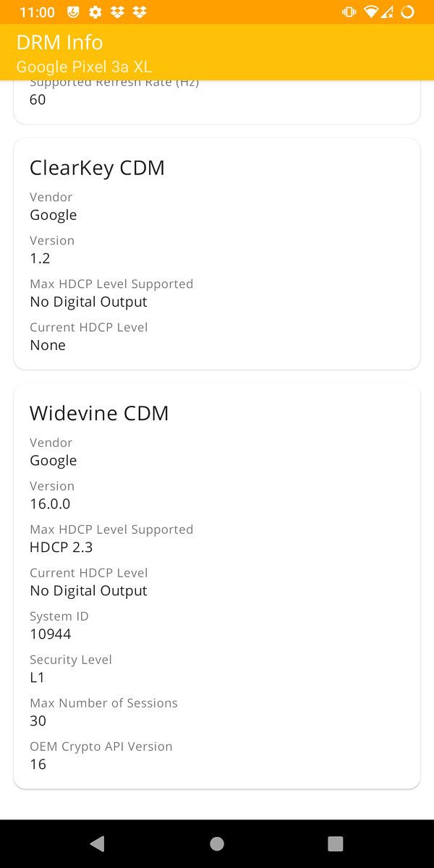
Task: Tap the settings gear in status bar
Action: [95, 12]
